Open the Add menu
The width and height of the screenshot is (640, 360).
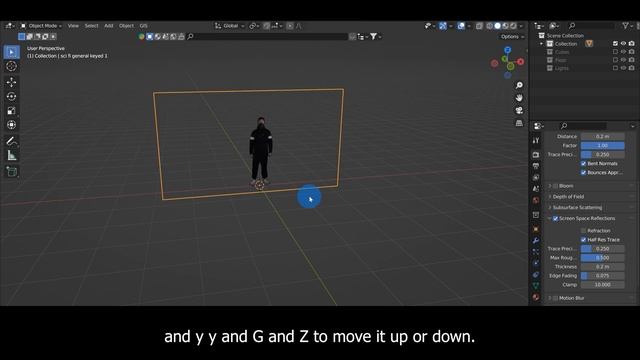tap(109, 26)
